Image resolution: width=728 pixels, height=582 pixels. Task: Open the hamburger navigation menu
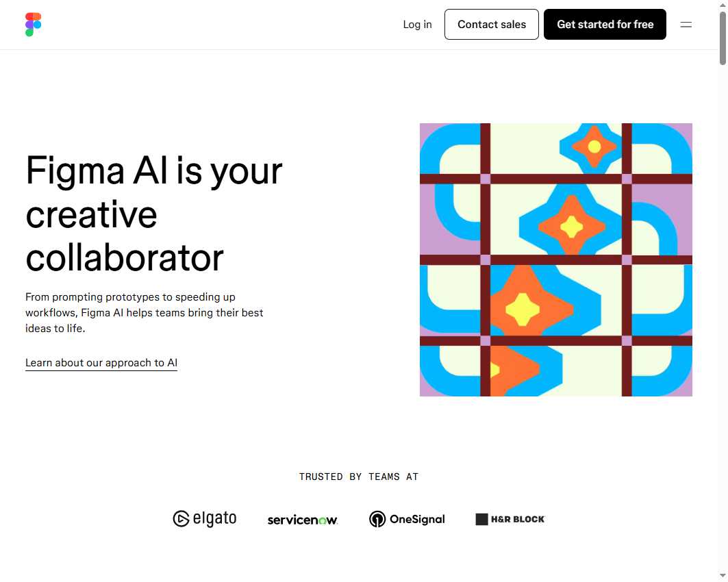pos(686,24)
